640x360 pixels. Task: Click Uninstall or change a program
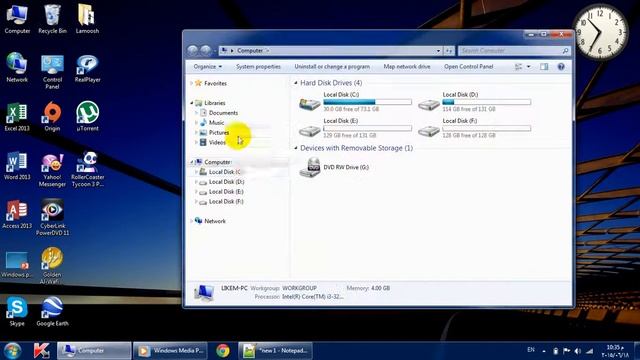click(332, 67)
